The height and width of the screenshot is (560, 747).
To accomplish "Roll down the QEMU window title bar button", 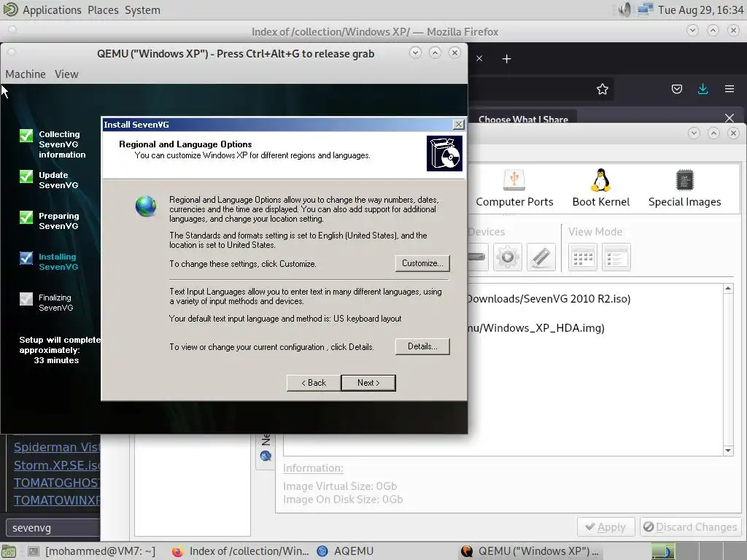I will [x=415, y=52].
